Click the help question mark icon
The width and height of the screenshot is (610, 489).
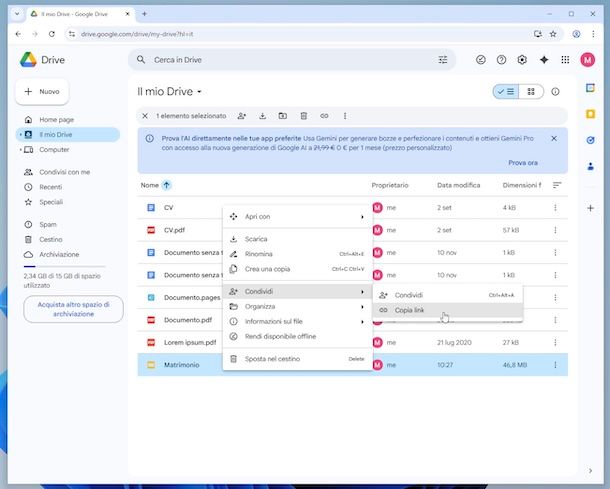502,60
